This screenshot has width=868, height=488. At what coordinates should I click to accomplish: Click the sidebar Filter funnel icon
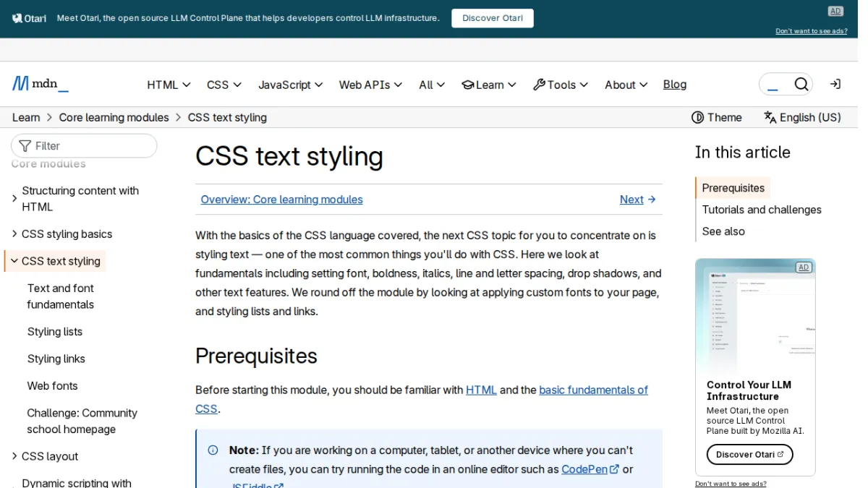[25, 146]
